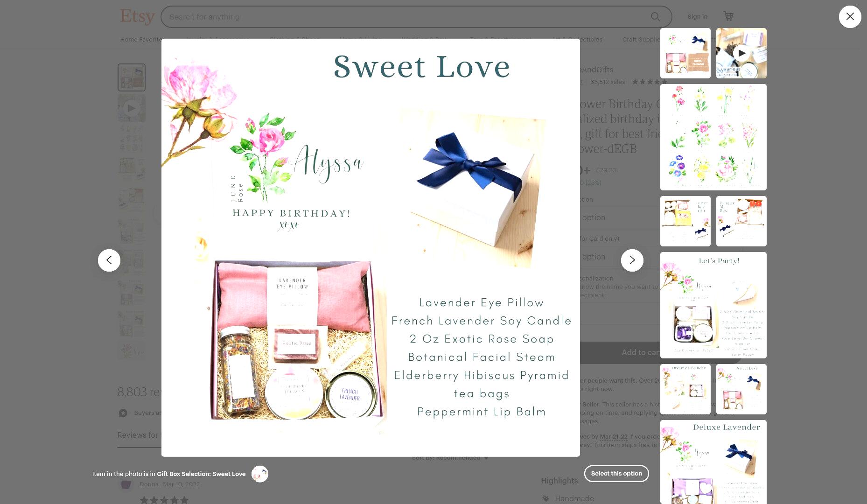This screenshot has width=867, height=504.
Task: Open the Deluxe Lavender thumbnail
Action: click(x=713, y=462)
